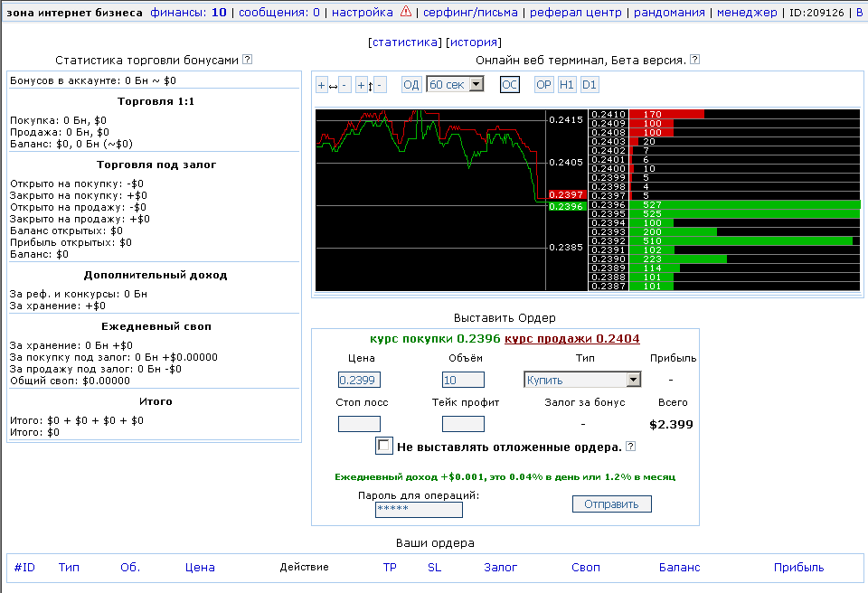
Task: Open the история link
Action: tap(474, 42)
